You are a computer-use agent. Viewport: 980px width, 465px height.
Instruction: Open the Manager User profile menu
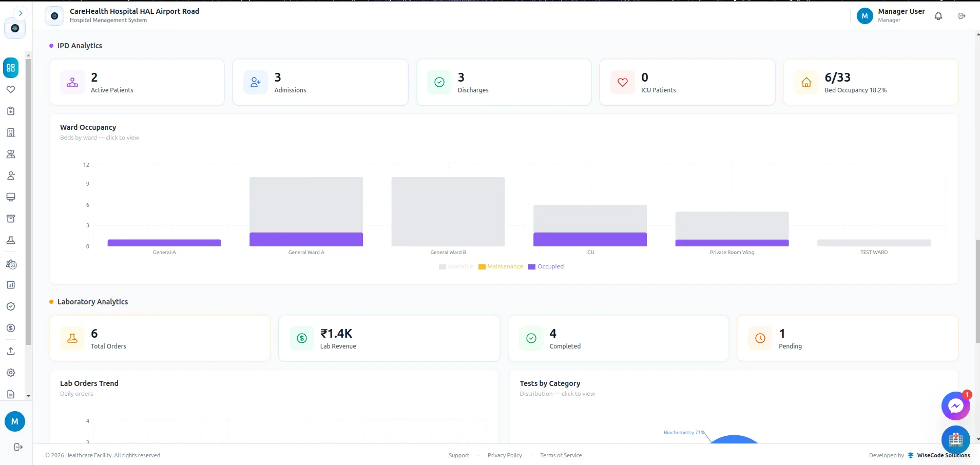(x=891, y=15)
